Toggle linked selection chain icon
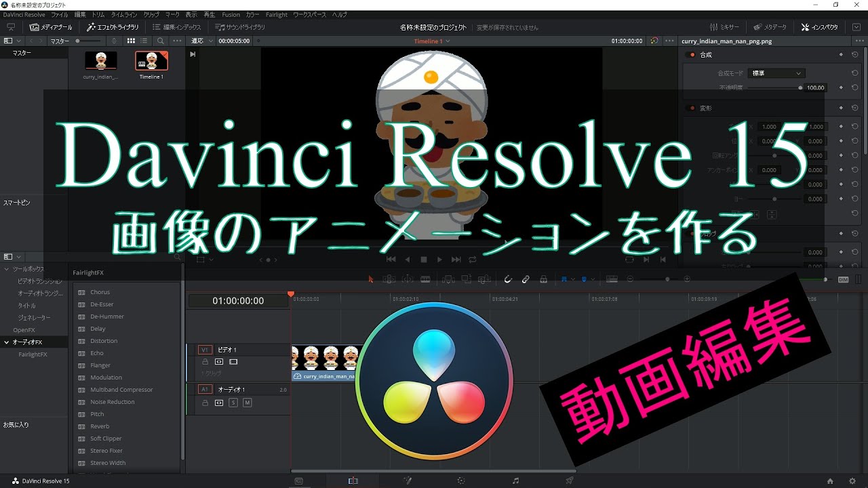The width and height of the screenshot is (868, 488). click(526, 279)
